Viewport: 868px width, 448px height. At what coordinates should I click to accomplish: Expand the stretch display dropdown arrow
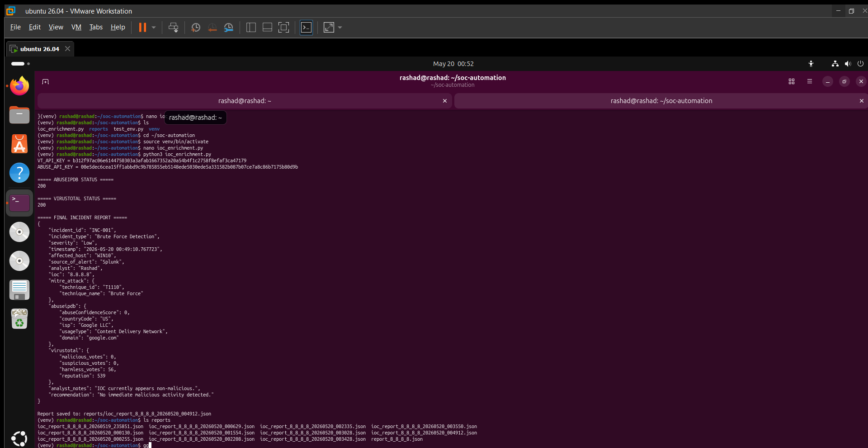pyautogui.click(x=340, y=28)
